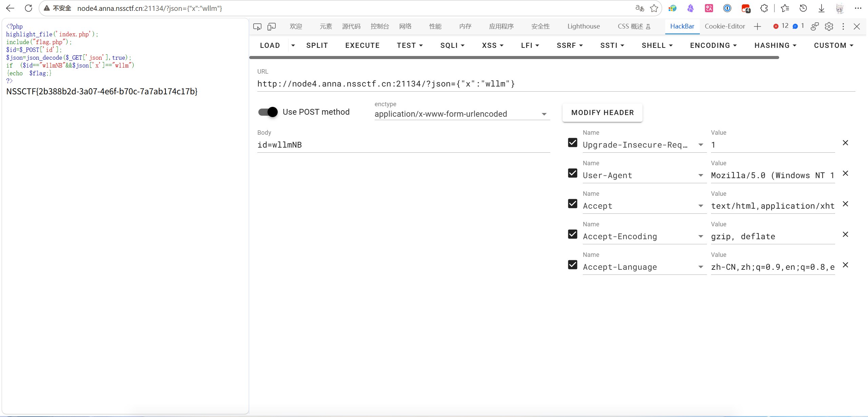Click the MODIFY HEADER button

tap(603, 113)
